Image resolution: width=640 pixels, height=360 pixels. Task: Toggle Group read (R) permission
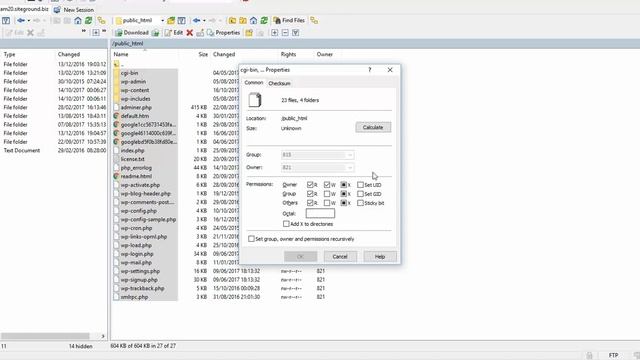310,194
